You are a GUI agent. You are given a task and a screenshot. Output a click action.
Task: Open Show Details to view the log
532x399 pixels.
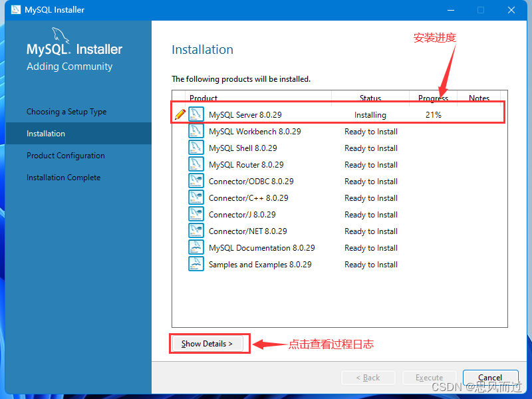coord(207,344)
